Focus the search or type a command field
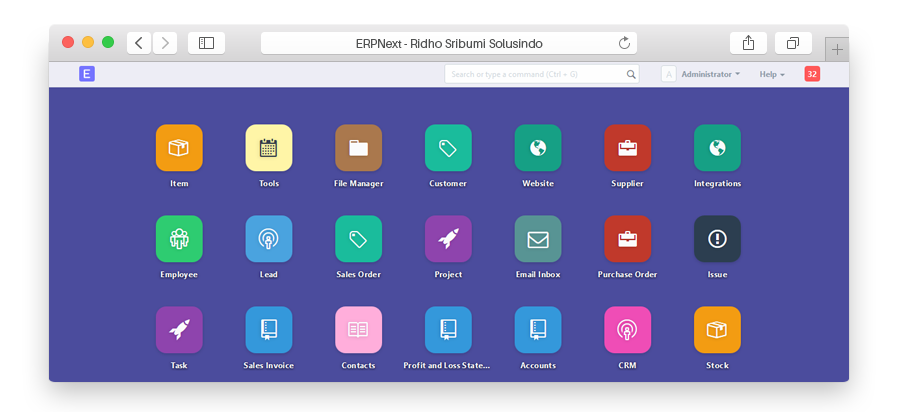 542,74
